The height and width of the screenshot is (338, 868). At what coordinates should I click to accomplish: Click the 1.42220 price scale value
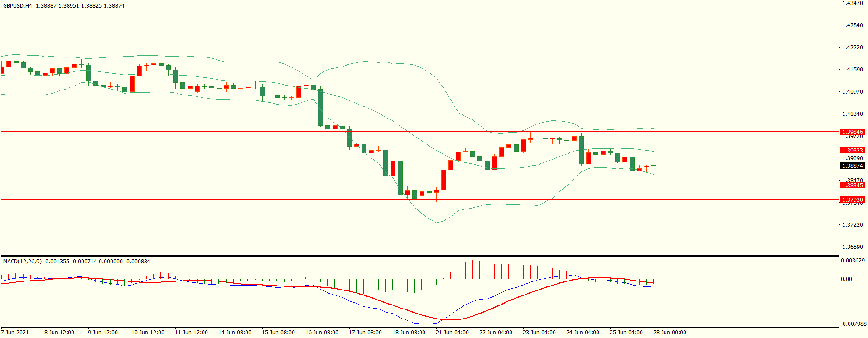853,48
